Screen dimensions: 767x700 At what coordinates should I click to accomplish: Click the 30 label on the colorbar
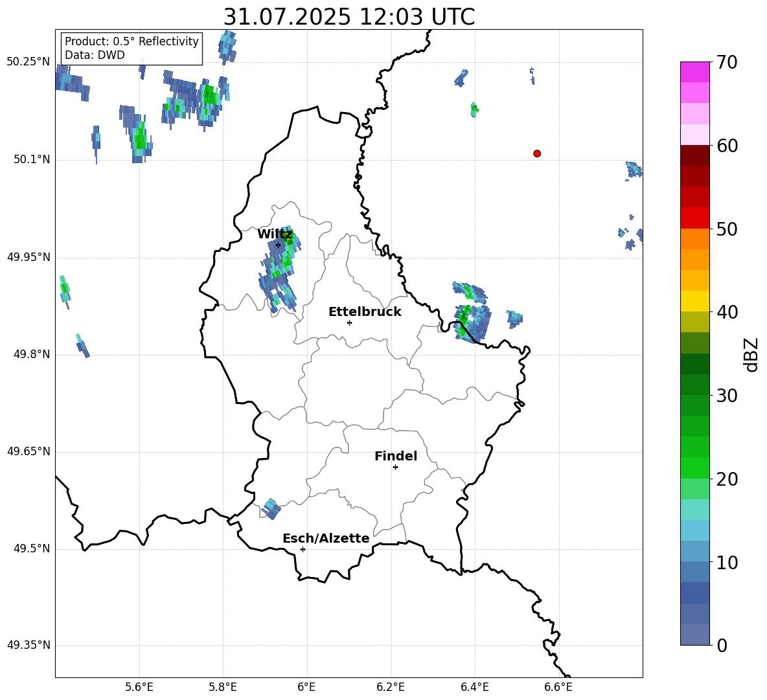click(x=727, y=396)
